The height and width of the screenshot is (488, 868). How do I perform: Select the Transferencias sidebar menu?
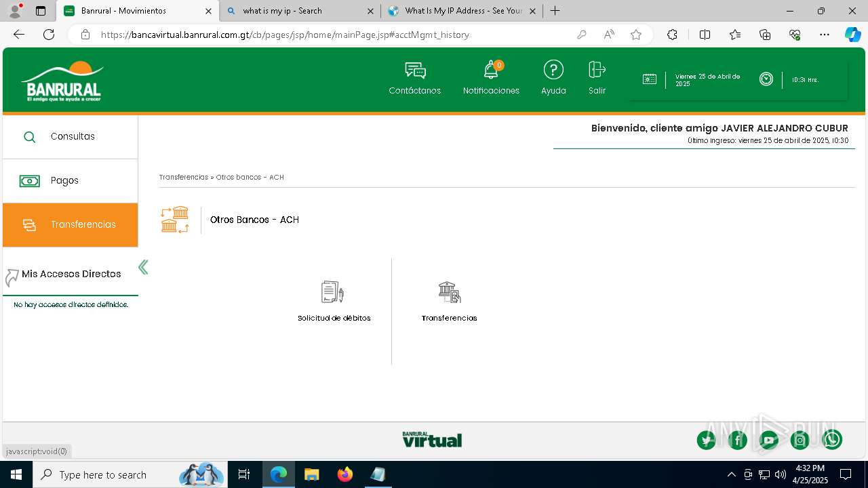pos(70,225)
